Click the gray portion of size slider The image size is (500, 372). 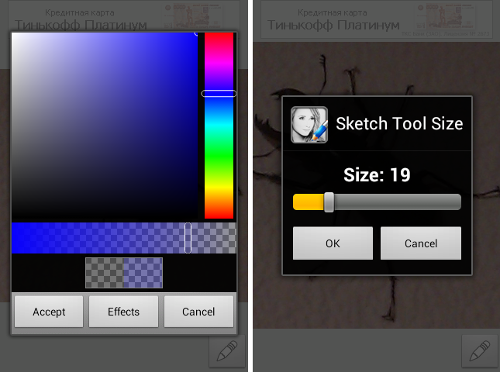tap(397, 202)
